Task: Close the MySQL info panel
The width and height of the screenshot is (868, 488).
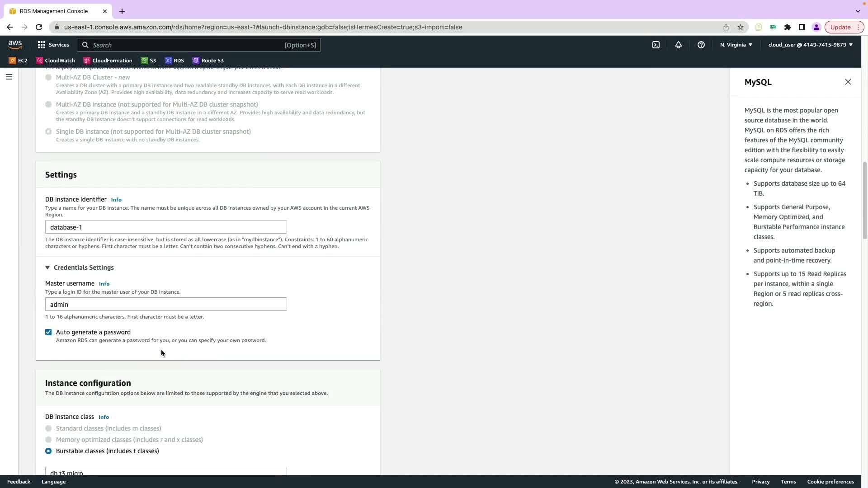Action: (848, 82)
